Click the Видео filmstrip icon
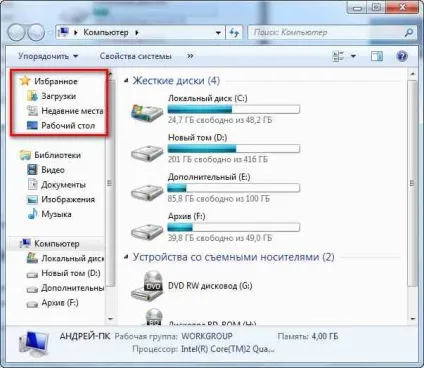 click(x=32, y=170)
